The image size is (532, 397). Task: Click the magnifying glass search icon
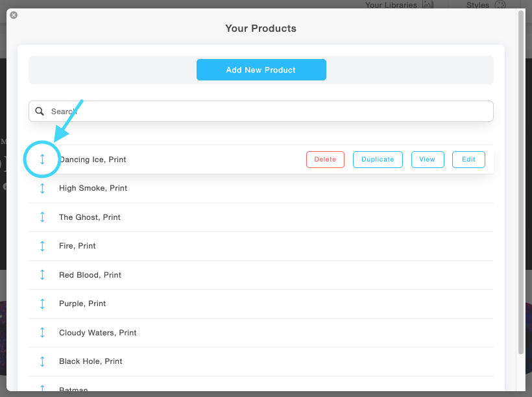click(x=40, y=111)
